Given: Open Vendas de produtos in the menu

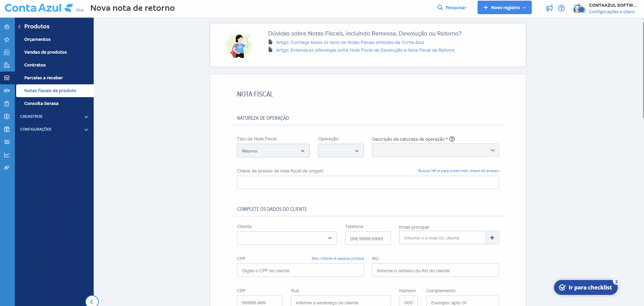Looking at the screenshot, I should (45, 52).
